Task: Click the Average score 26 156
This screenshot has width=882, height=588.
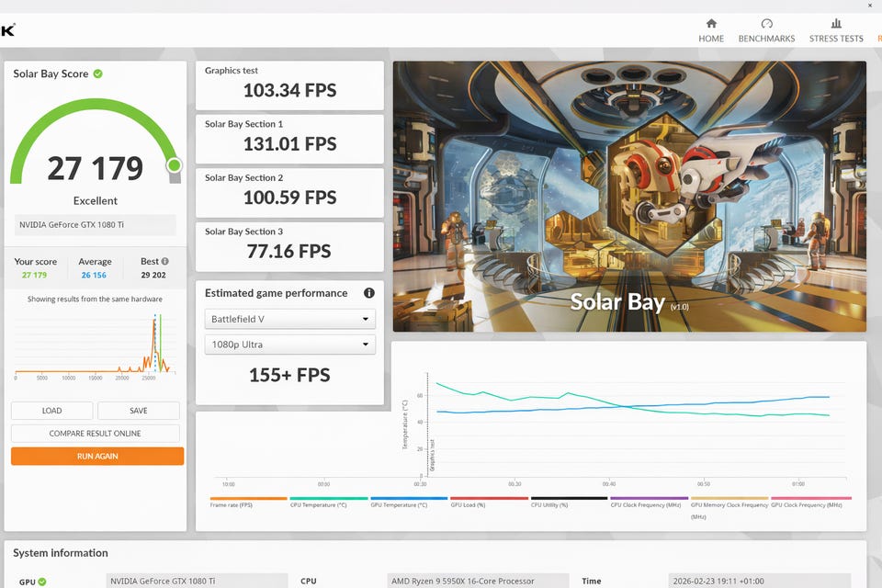Action: [94, 275]
